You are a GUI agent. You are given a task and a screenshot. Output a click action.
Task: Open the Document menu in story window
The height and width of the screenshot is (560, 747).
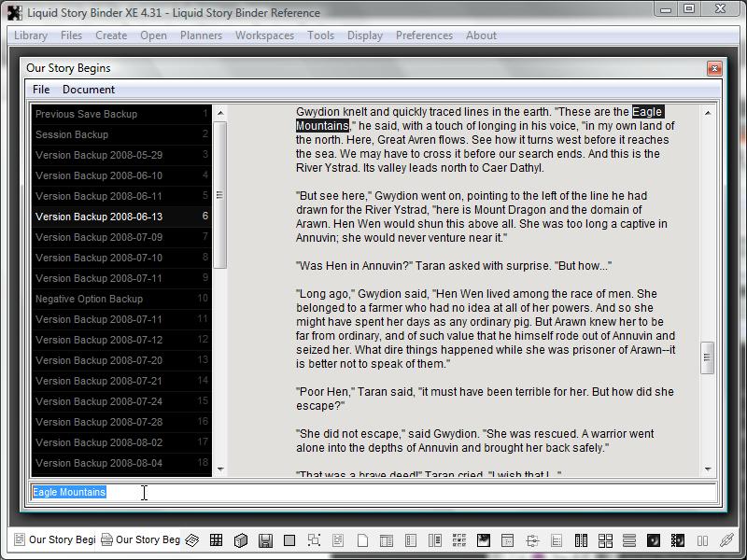point(89,90)
